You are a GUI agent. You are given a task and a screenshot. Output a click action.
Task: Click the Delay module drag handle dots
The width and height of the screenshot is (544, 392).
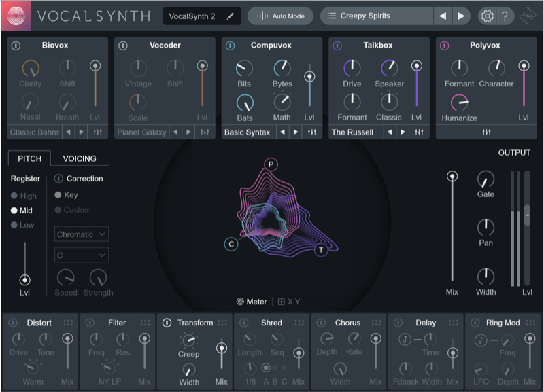[453, 323]
